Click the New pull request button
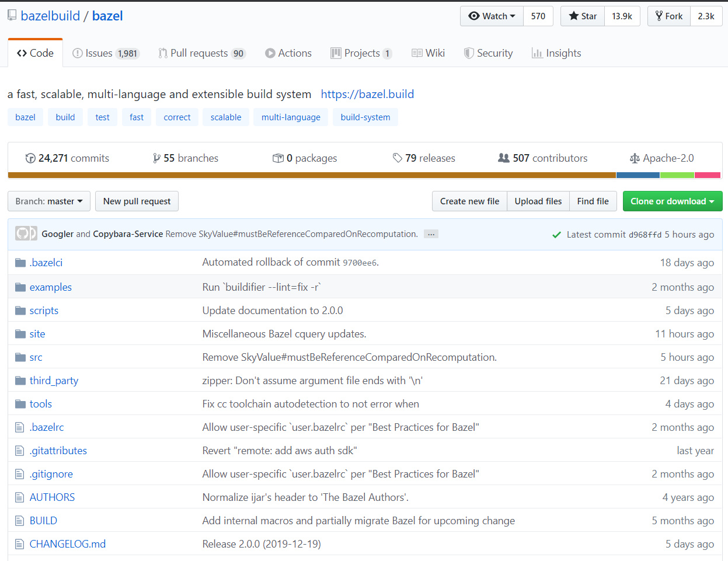Image resolution: width=728 pixels, height=561 pixels. (137, 201)
